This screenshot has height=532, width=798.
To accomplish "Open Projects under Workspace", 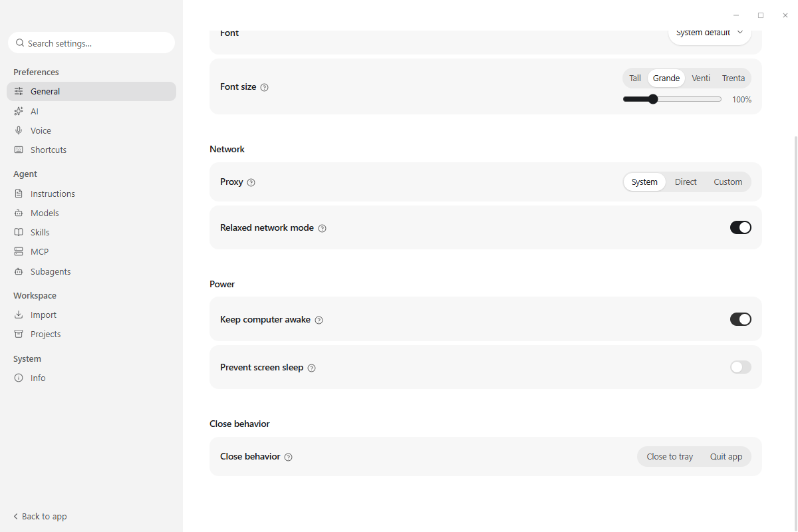I will (x=91, y=334).
